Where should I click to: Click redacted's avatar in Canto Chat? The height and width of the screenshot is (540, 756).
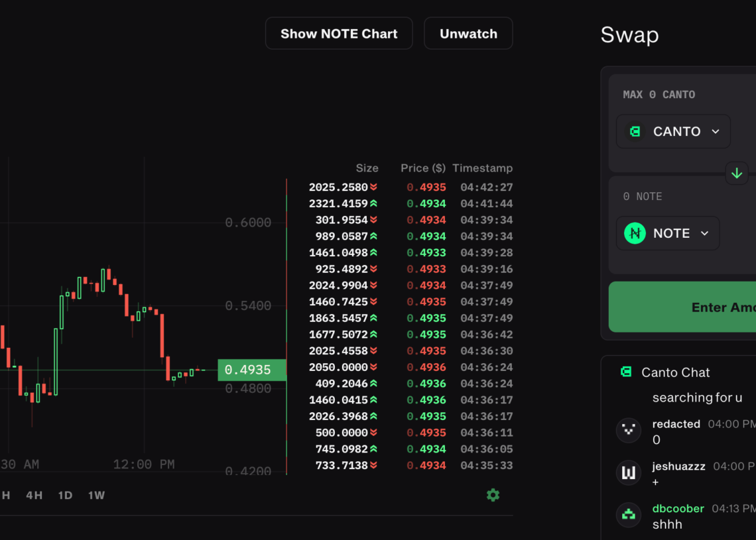coord(628,430)
